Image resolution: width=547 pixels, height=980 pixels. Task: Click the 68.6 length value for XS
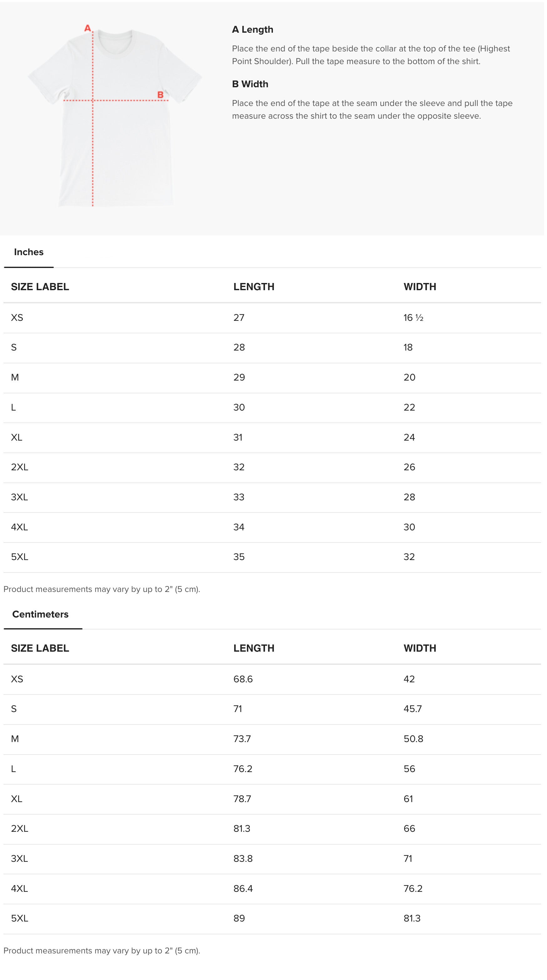(243, 679)
